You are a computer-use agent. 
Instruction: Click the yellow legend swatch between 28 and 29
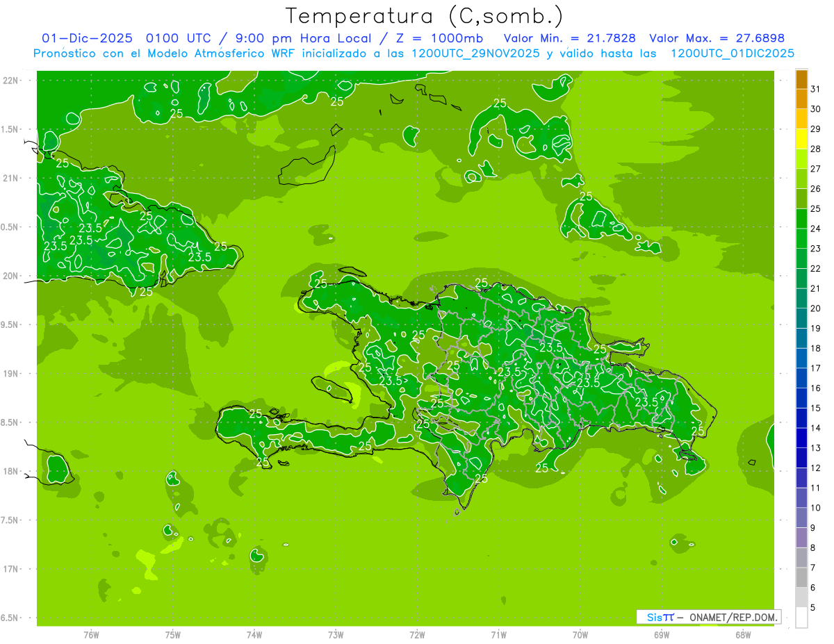pyautogui.click(x=801, y=139)
